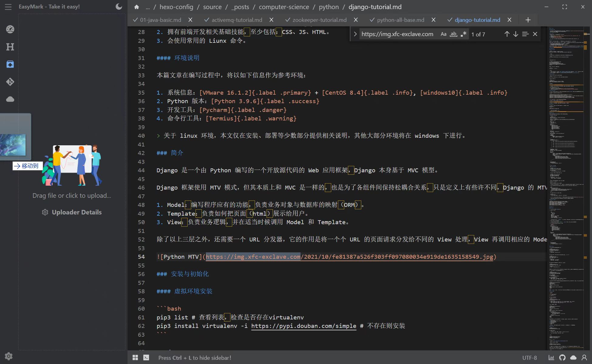592x364 pixels.
Task: Switch to the 01-java-basic.md tab
Action: coord(160,20)
